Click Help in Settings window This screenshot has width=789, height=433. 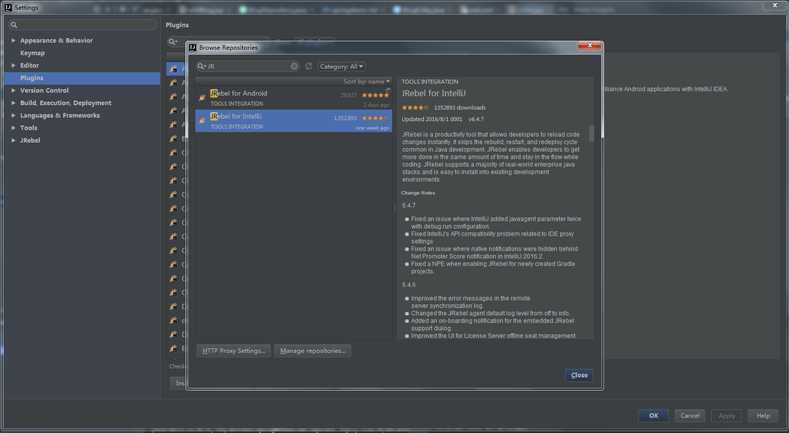click(763, 415)
